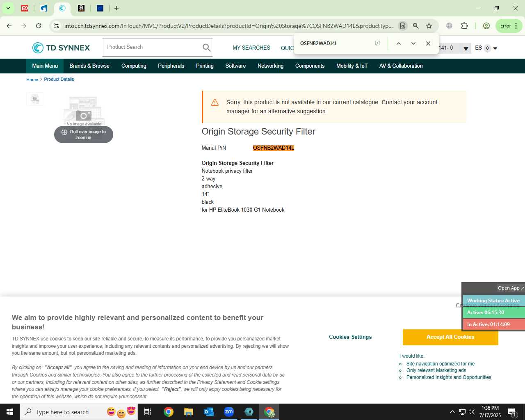Image resolution: width=525 pixels, height=420 pixels.
Task: Open a new browser tab
Action: (116, 8)
